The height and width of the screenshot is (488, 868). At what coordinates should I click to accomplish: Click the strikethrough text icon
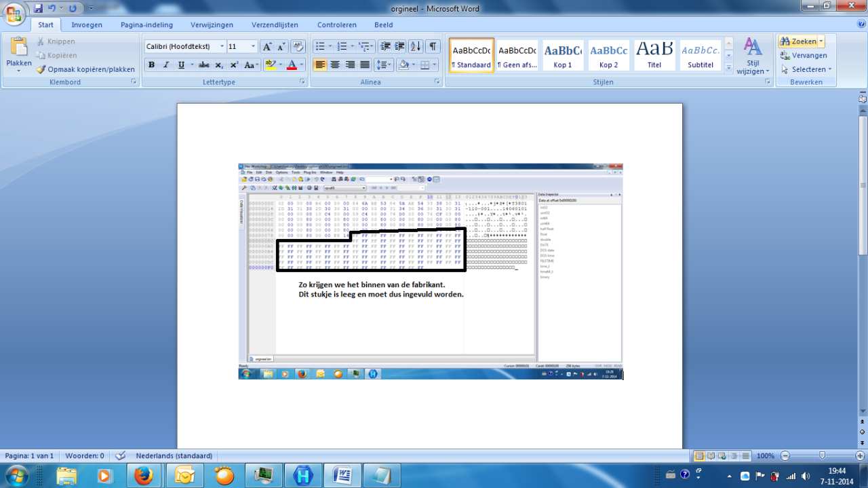[x=203, y=65]
